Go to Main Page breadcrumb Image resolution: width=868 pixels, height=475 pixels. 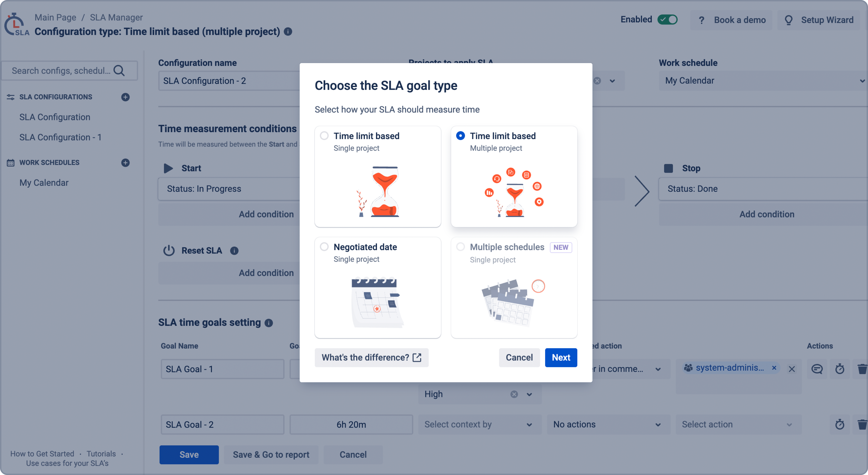click(55, 18)
